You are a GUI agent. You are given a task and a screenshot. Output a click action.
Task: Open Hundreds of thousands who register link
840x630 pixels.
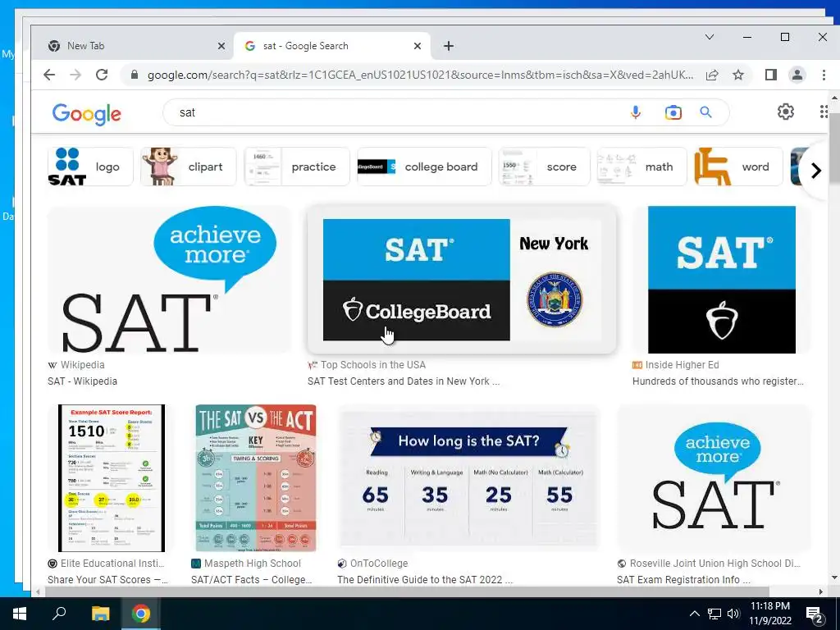click(718, 381)
